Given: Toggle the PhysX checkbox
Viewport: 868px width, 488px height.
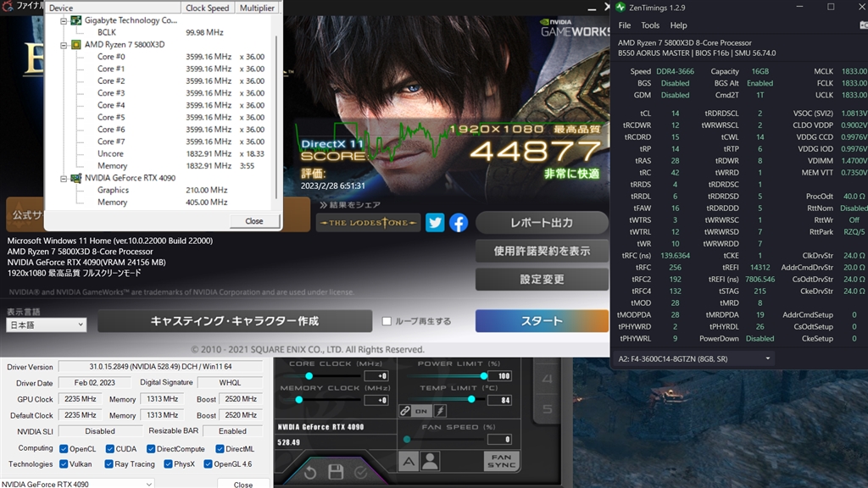Looking at the screenshot, I should coord(168,464).
